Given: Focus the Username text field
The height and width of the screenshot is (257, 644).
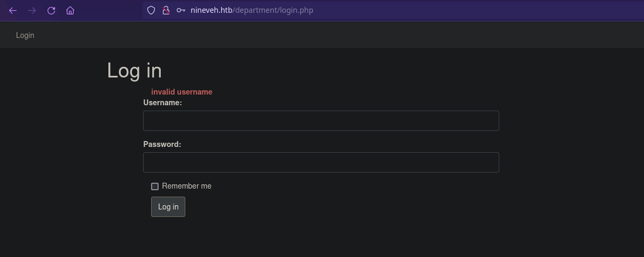Looking at the screenshot, I should coord(321,121).
